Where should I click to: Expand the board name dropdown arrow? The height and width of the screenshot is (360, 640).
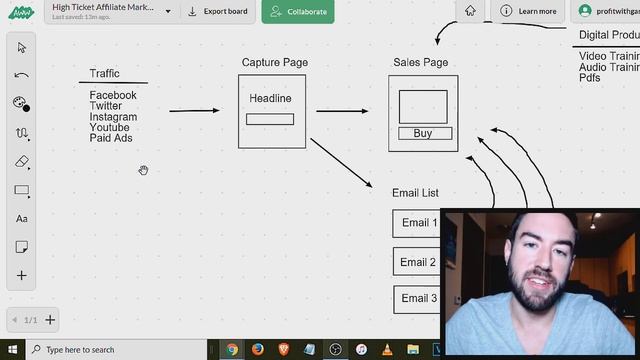point(168,12)
